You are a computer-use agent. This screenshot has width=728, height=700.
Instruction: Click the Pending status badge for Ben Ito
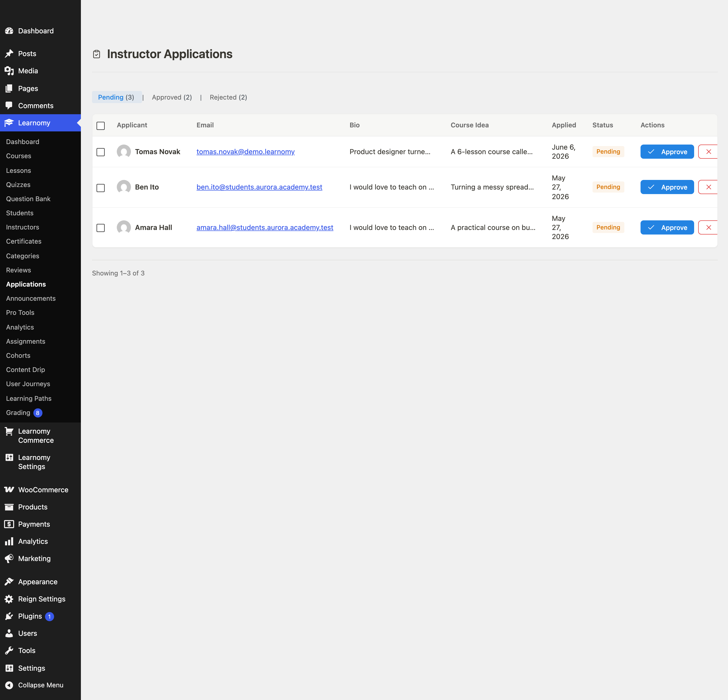[608, 187]
